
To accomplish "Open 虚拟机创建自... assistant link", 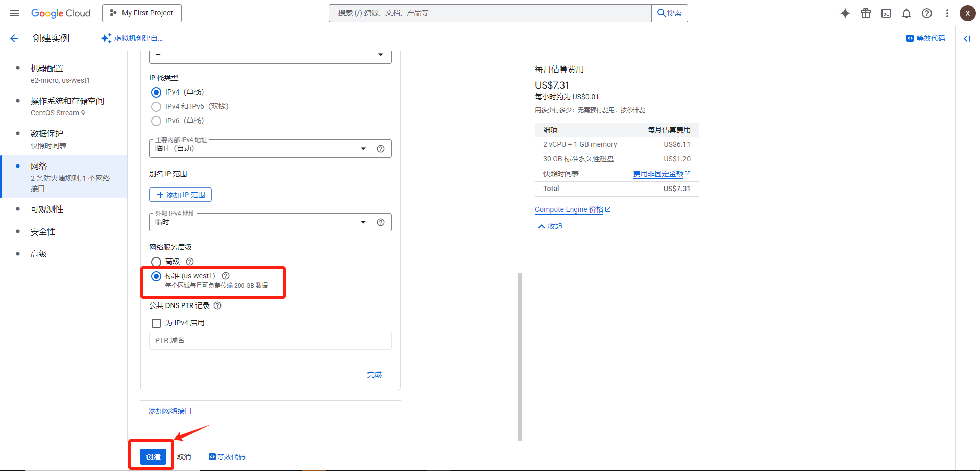I will [x=132, y=38].
